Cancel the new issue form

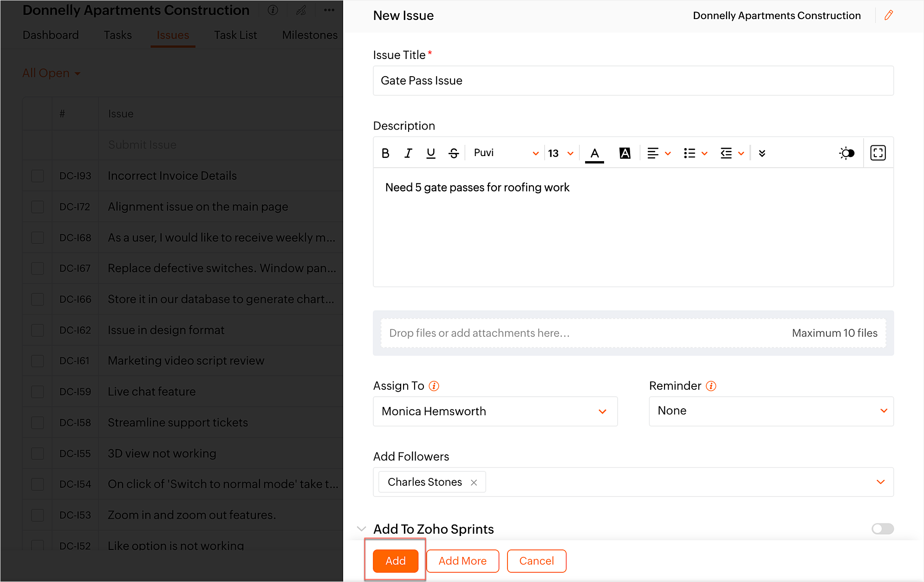click(536, 561)
